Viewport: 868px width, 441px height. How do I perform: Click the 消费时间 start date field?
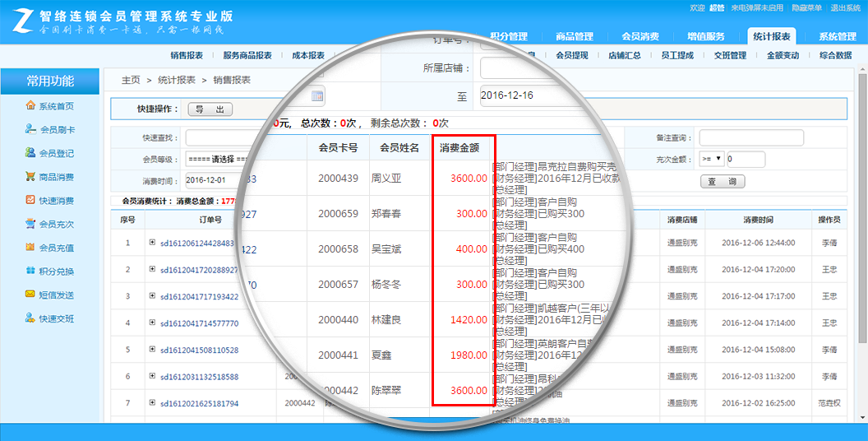point(213,181)
